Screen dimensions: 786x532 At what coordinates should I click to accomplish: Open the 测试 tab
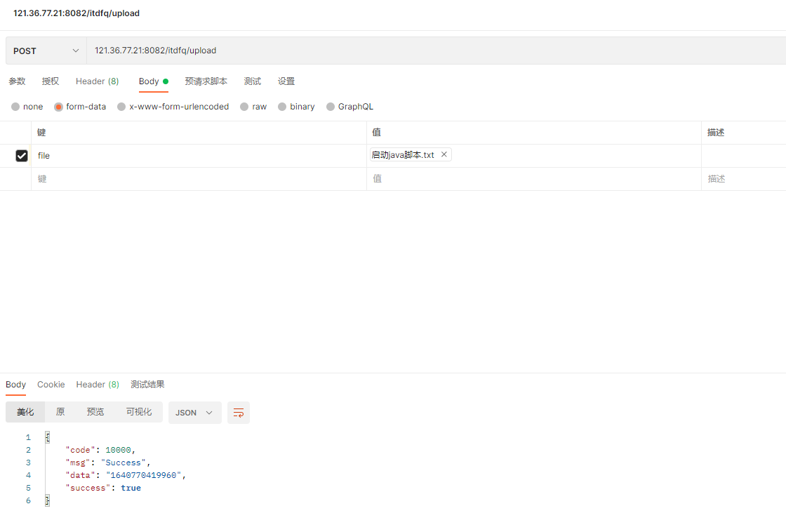point(252,81)
